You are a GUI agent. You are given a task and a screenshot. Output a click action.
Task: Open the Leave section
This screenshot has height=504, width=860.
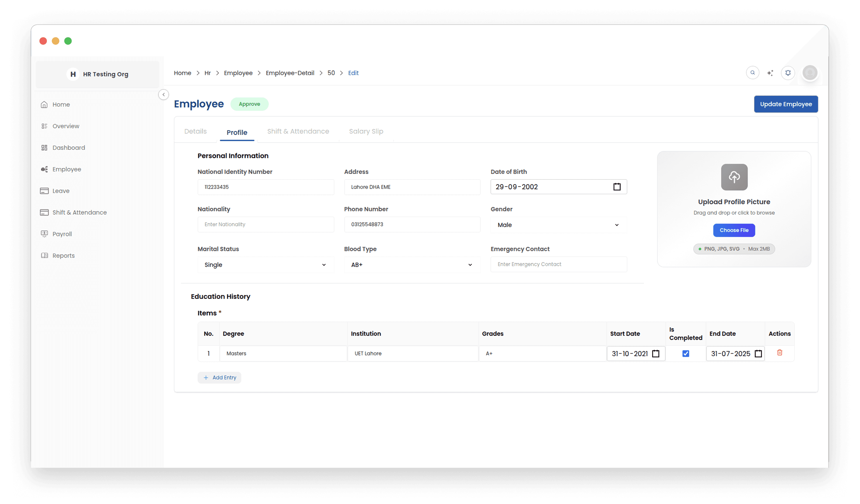point(61,190)
